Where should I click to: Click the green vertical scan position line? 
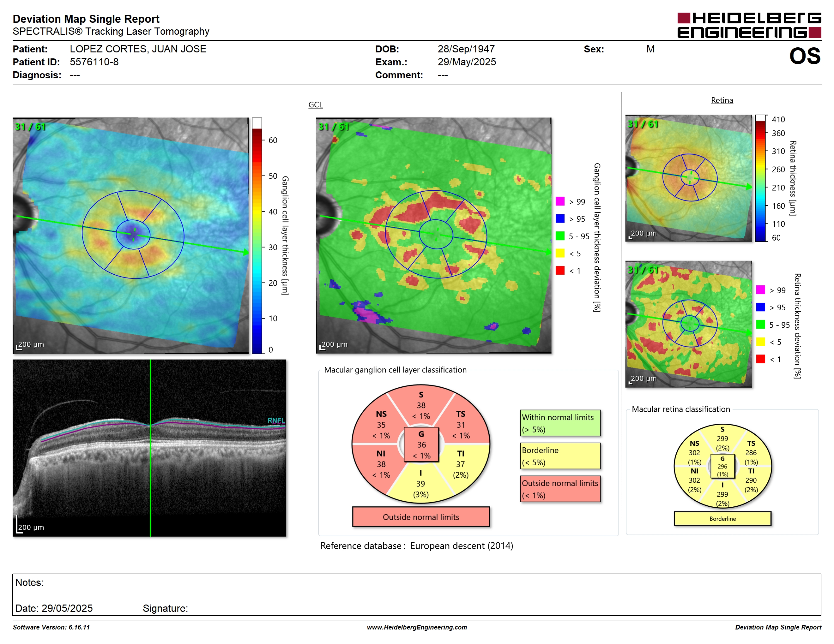(150, 448)
